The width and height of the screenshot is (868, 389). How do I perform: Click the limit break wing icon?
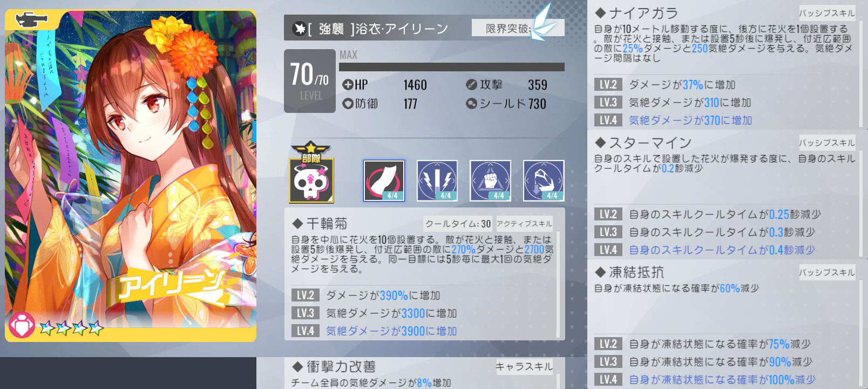coord(542,23)
